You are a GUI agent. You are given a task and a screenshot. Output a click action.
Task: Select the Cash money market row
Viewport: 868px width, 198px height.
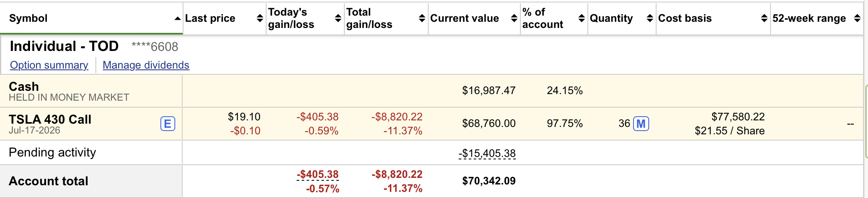coord(24,87)
